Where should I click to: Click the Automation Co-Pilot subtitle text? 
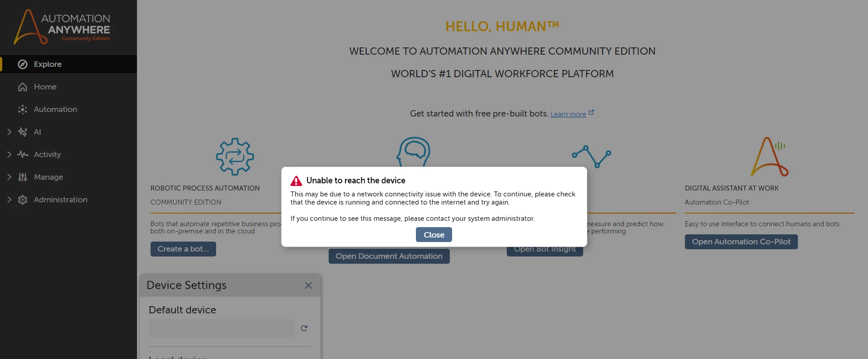coord(717,202)
